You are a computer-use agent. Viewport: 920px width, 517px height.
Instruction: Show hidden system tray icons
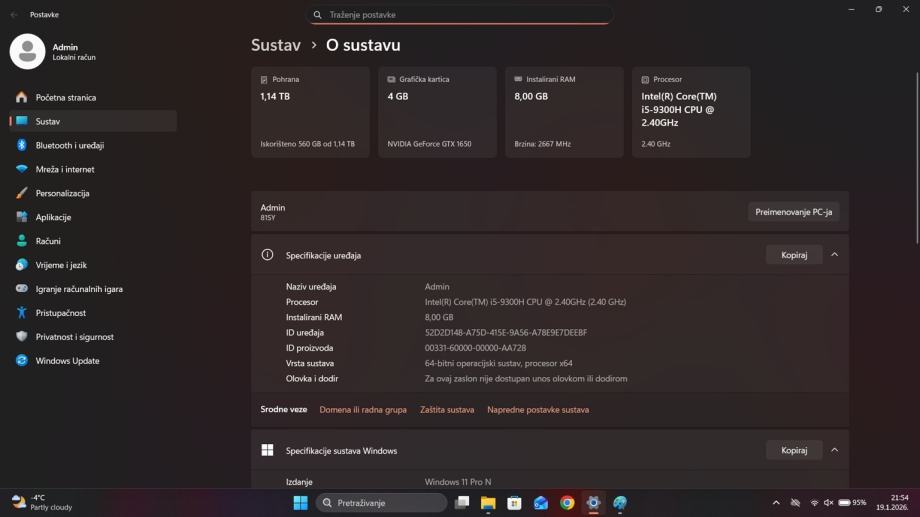coord(776,503)
